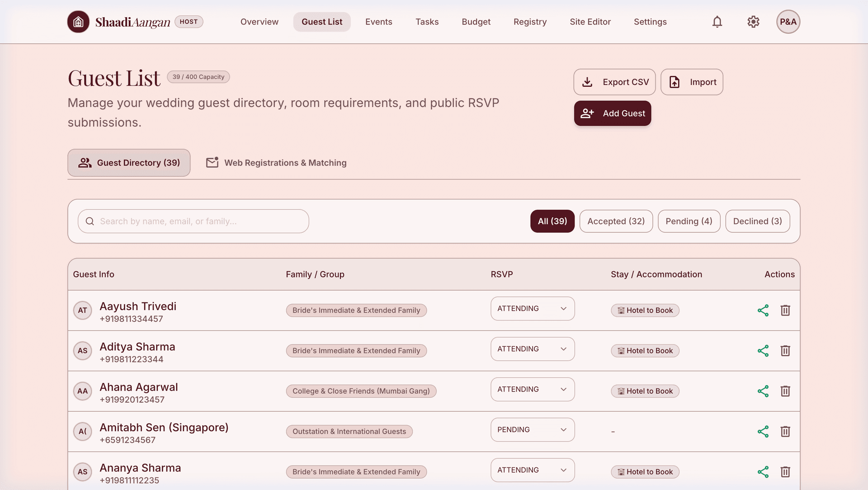This screenshot has height=490, width=868.
Task: Delete Amitabh Sen (Singapore) row
Action: pos(785,432)
